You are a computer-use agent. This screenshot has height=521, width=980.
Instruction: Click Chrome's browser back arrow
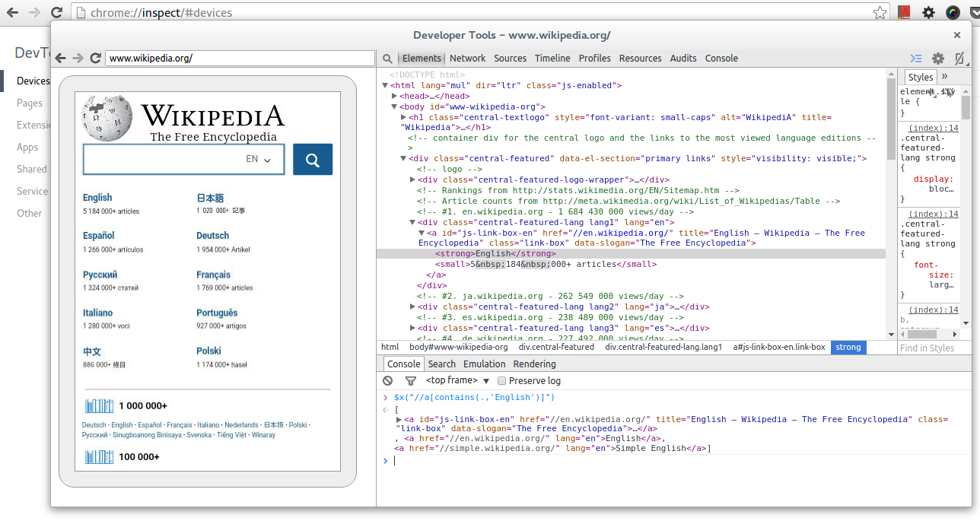pos(11,12)
